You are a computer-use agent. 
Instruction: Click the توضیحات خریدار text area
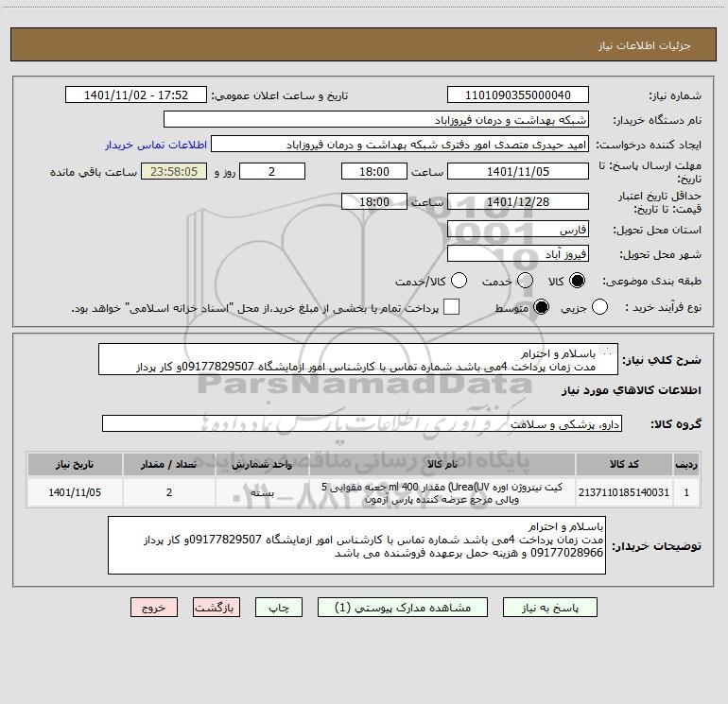coord(356,545)
